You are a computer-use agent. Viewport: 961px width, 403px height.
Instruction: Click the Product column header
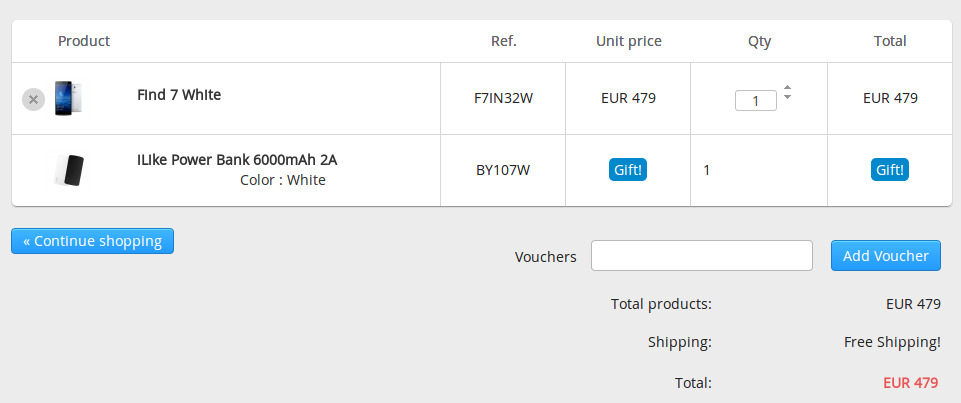point(84,41)
